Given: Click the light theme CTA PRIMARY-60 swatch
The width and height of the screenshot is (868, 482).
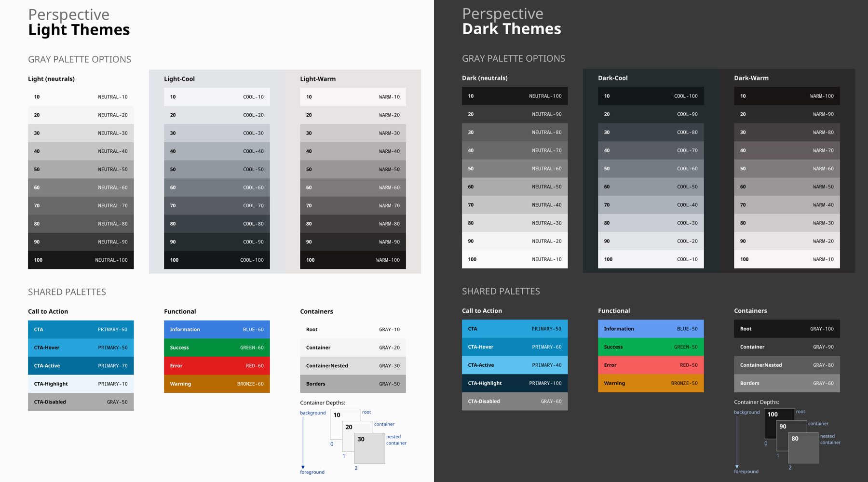Looking at the screenshot, I should 81,330.
